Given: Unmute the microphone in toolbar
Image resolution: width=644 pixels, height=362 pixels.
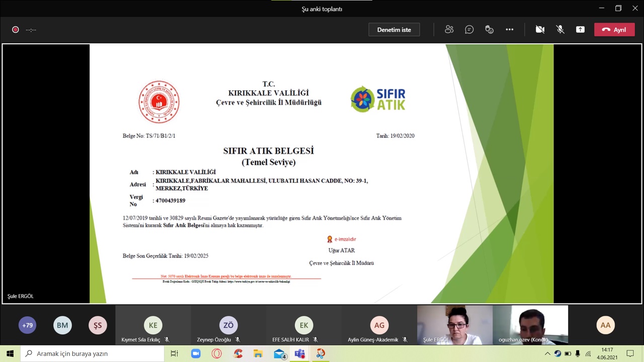Looking at the screenshot, I should [x=560, y=30].
